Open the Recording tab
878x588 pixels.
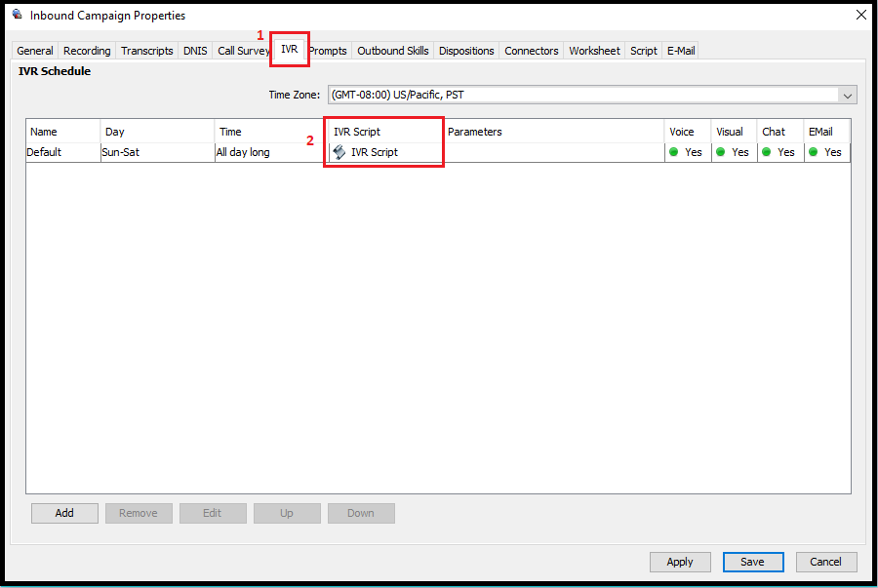87,51
